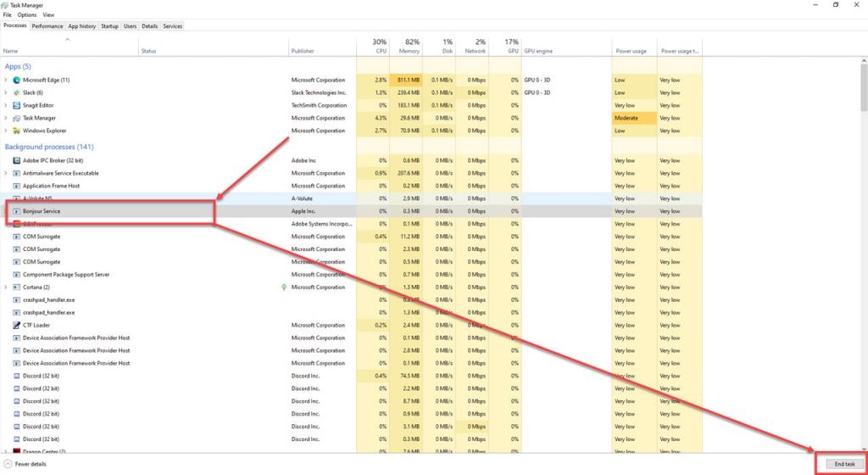Click the vertical scrollbar thumb
Screen dimensions: 868x475
864,87
